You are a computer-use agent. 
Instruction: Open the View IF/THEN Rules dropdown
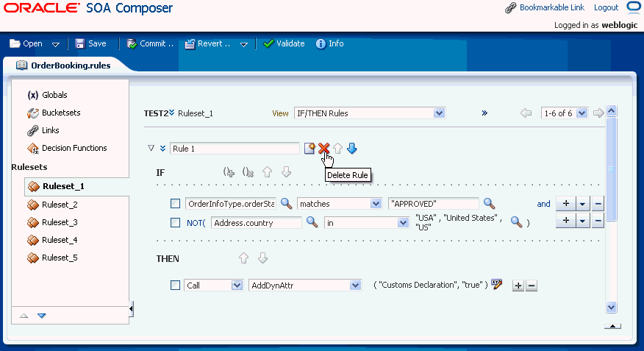coord(439,113)
